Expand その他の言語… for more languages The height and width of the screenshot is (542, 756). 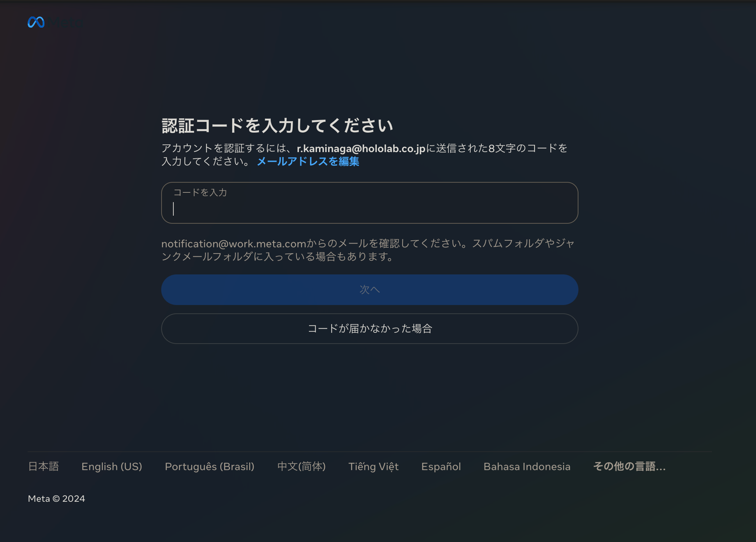(x=629, y=466)
